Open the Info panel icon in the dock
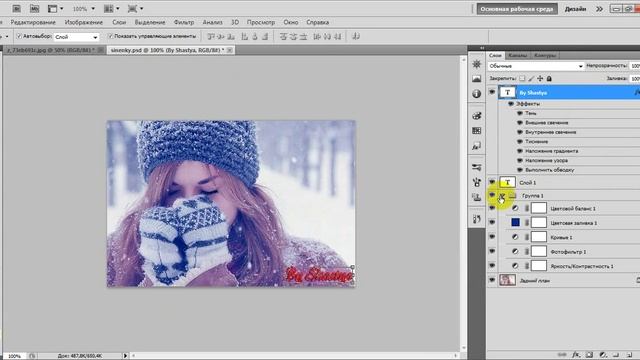 [x=476, y=93]
